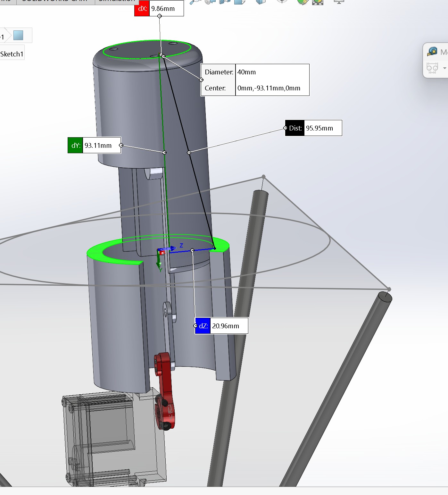Open the arc/circle measurements dropdown arrow
Viewport: 448px width, 495px height.
[x=444, y=68]
